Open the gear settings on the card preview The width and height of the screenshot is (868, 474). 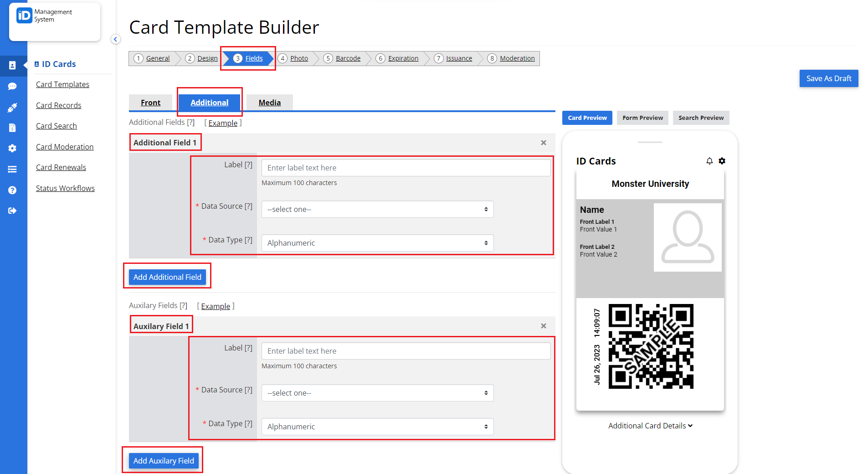click(722, 161)
